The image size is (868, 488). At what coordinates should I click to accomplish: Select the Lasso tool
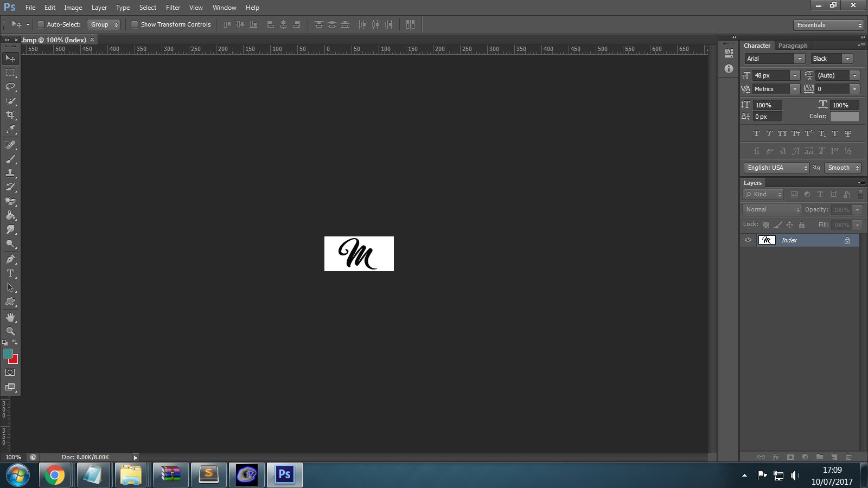pos(10,87)
